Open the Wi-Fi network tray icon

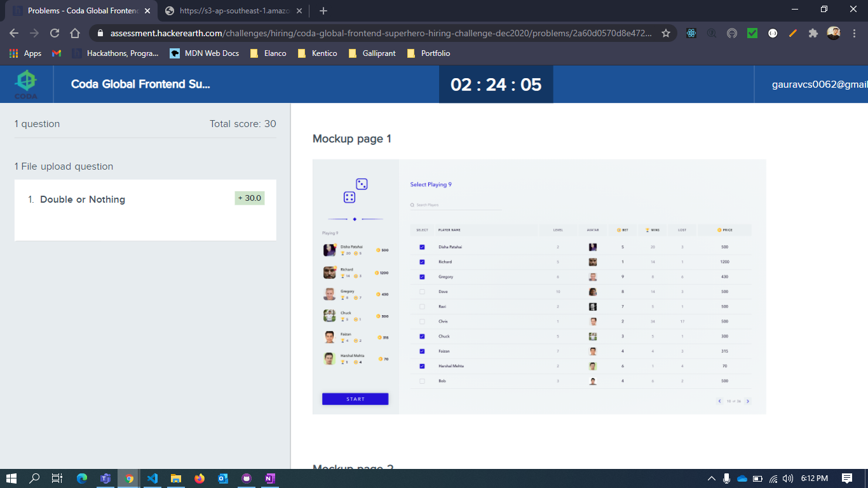773,478
